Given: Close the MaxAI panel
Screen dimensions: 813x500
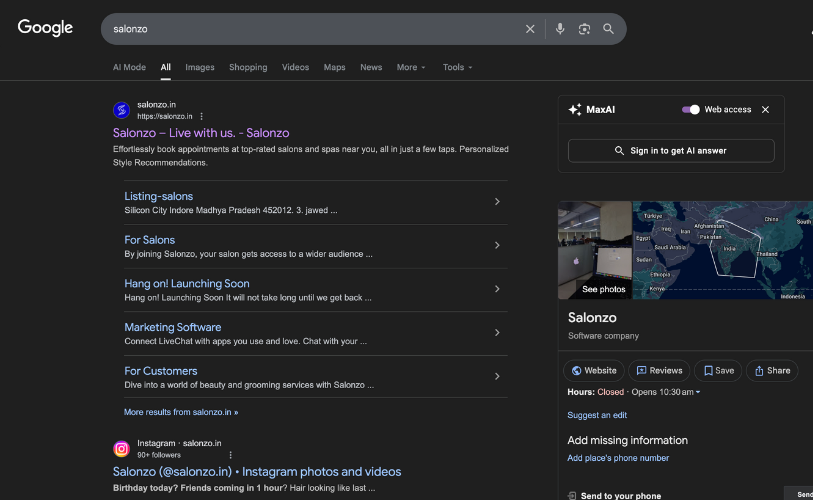Looking at the screenshot, I should click(x=765, y=110).
